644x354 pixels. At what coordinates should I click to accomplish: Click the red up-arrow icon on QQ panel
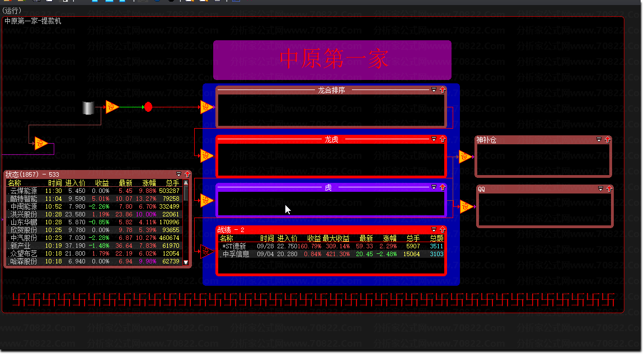(x=609, y=189)
